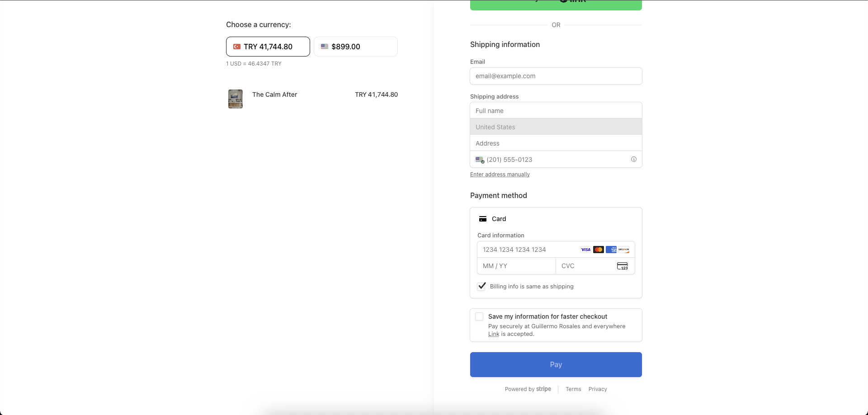Click The Calm After product thumbnail
The image size is (868, 415).
(x=235, y=99)
